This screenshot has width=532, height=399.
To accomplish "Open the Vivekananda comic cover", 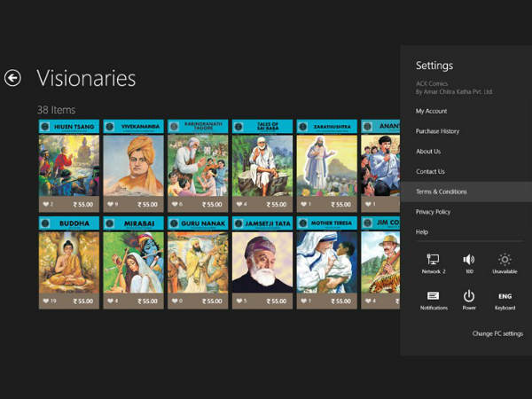I will [133, 165].
